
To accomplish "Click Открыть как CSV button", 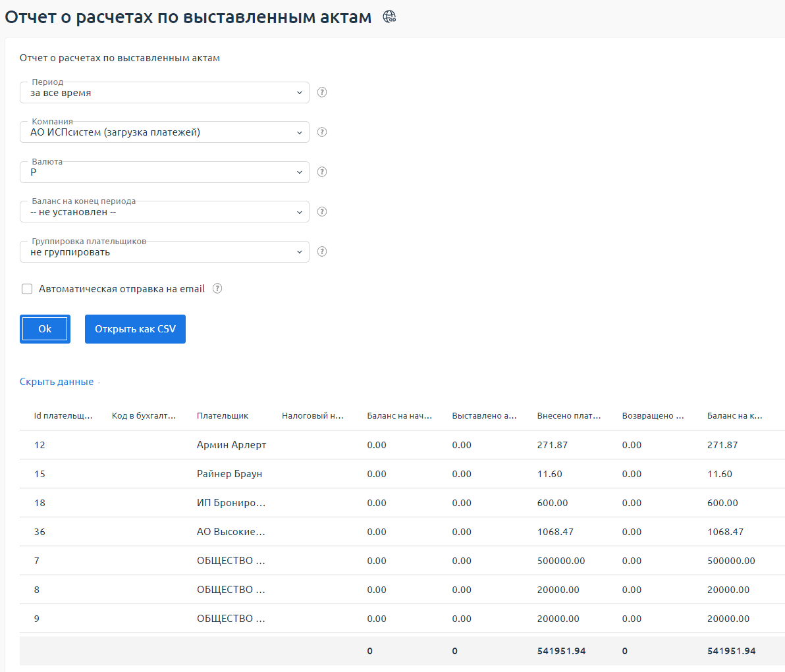I will click(135, 329).
